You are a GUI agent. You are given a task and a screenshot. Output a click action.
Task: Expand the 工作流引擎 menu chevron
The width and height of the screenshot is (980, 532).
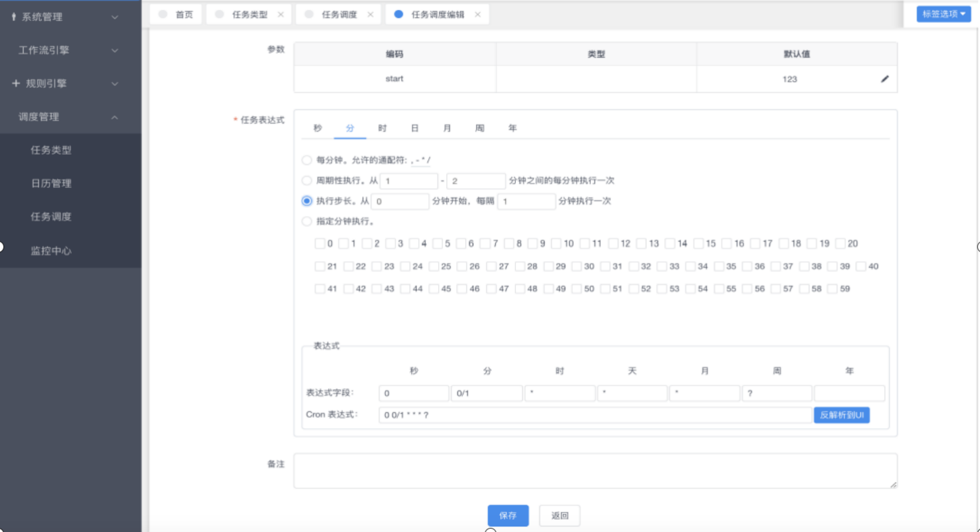(x=115, y=50)
